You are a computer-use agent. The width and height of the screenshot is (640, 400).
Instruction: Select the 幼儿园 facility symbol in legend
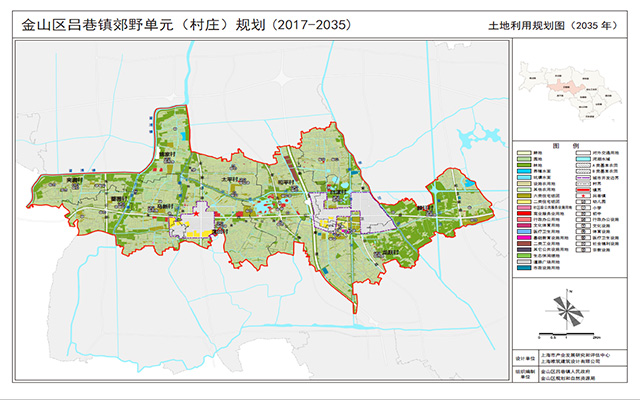point(583,202)
